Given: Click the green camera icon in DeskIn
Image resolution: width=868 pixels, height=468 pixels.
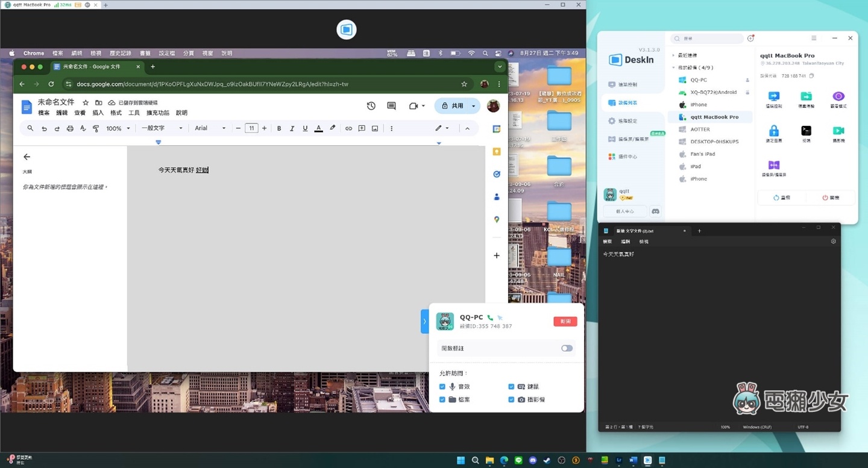Looking at the screenshot, I should (838, 131).
